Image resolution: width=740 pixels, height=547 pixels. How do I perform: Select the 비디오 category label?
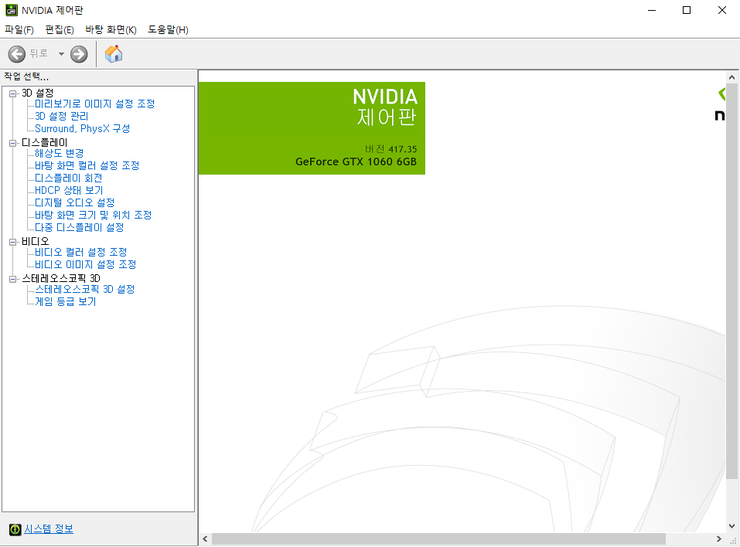click(x=35, y=242)
